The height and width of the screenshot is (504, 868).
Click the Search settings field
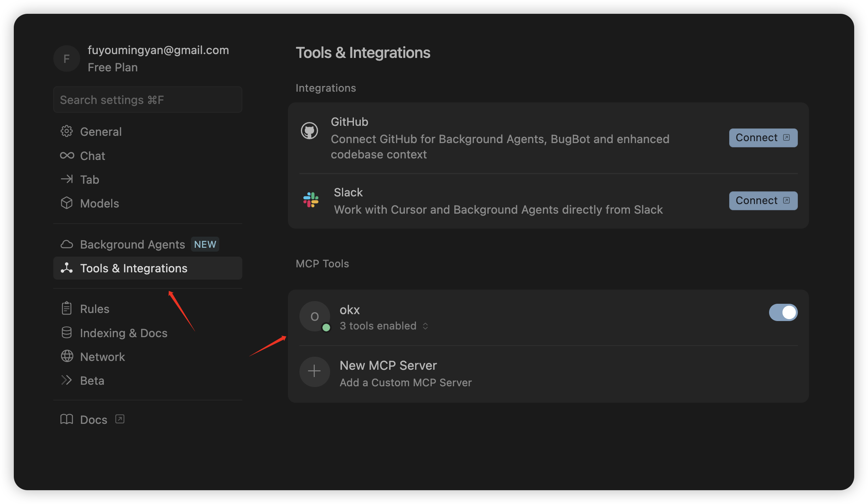(148, 100)
